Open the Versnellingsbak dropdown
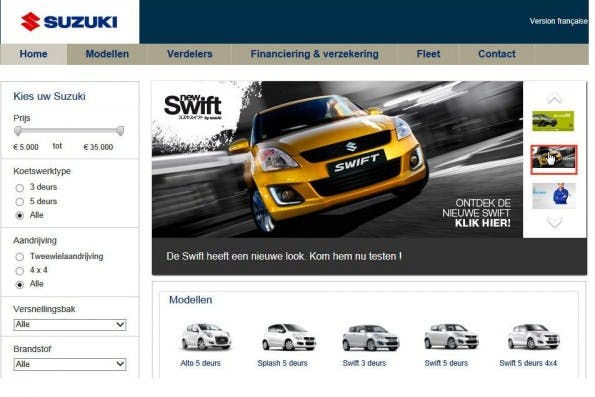This screenshot has height=397, width=595. coord(70,325)
